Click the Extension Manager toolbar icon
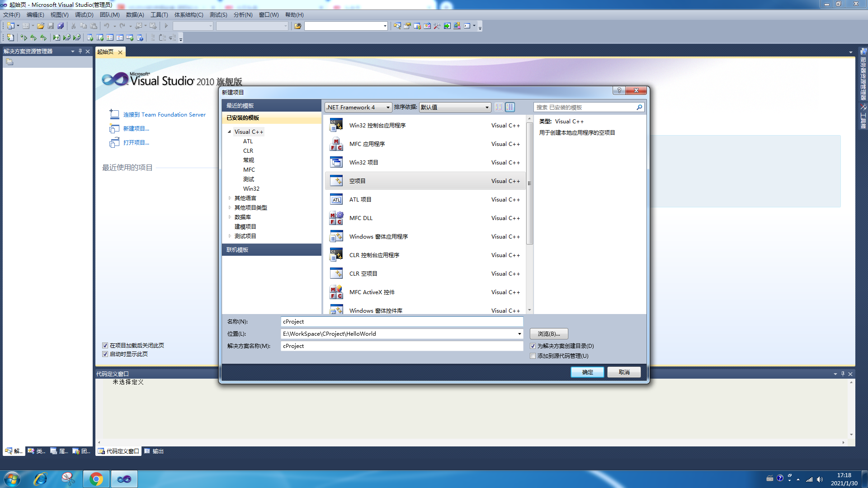This screenshot has width=868, height=488. coord(457,26)
